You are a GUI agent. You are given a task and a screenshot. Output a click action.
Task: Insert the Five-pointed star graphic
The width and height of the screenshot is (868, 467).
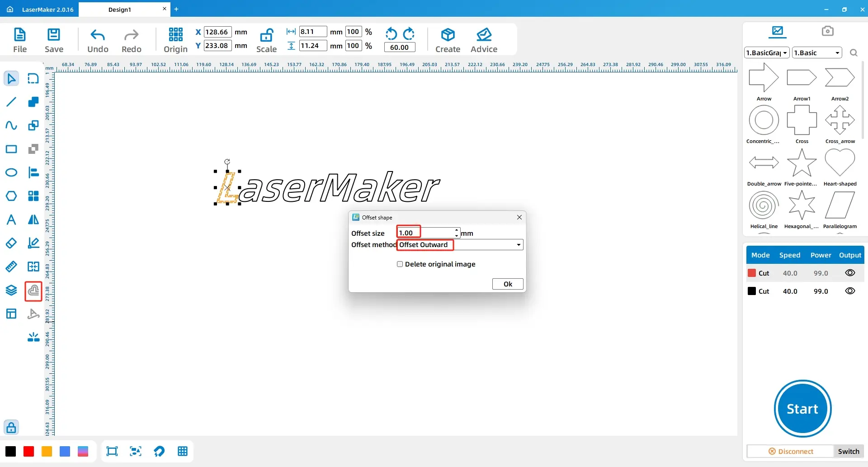(802, 167)
